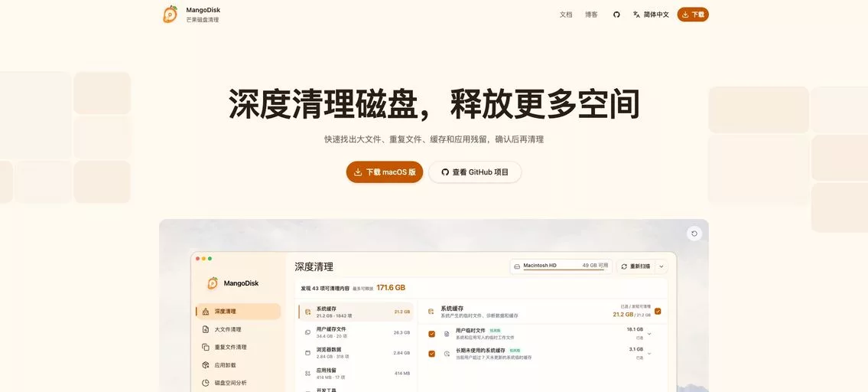Click the MangoDisk brand name in header

203,10
